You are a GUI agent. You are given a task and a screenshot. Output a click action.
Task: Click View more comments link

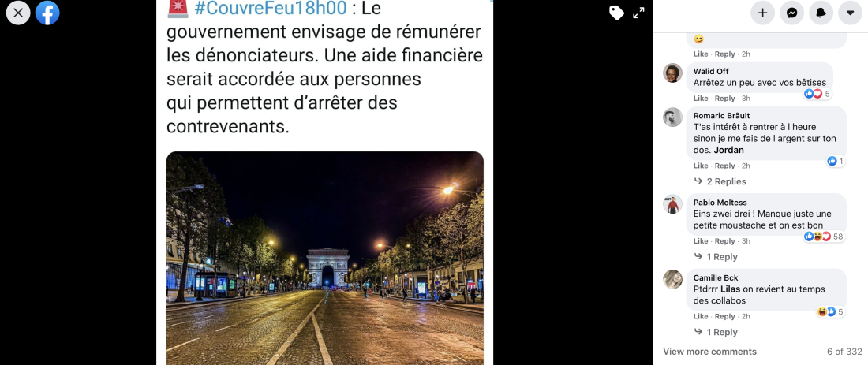pos(709,352)
